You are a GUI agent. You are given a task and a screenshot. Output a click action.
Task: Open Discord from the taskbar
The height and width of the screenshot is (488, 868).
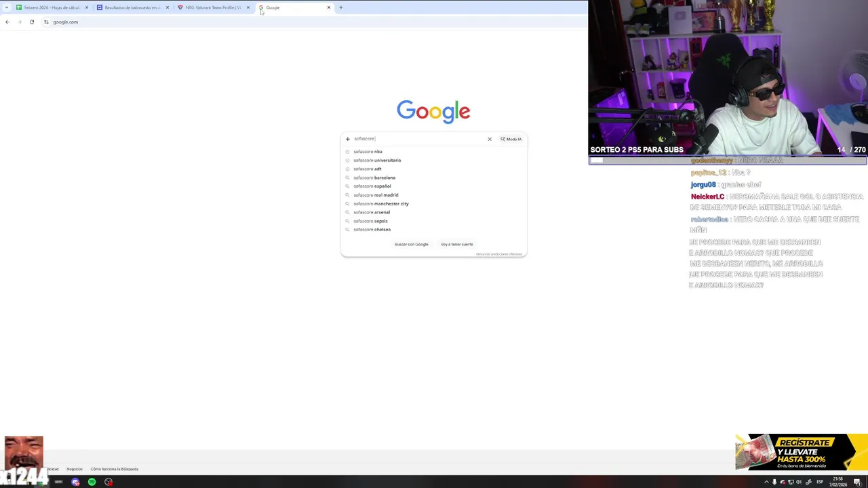[75, 482]
